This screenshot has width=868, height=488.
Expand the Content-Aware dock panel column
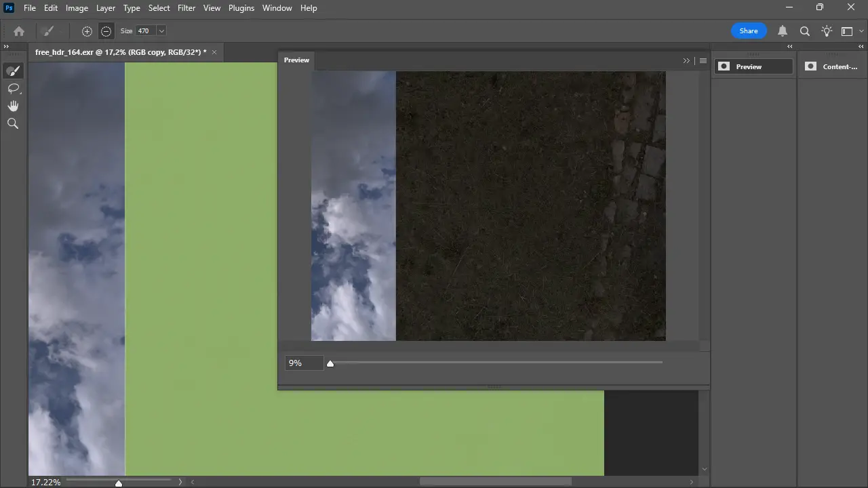(863, 46)
